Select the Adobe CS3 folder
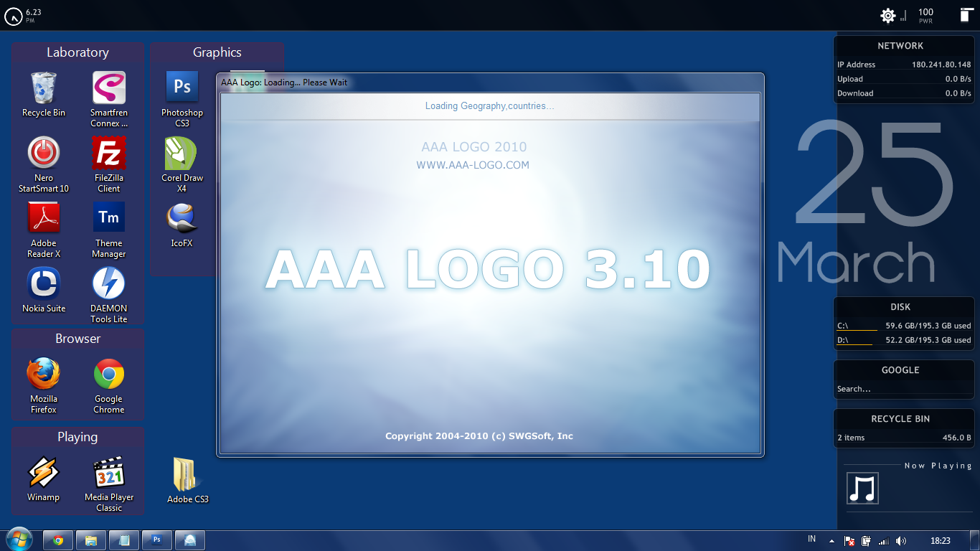980x551 pixels. [187, 480]
